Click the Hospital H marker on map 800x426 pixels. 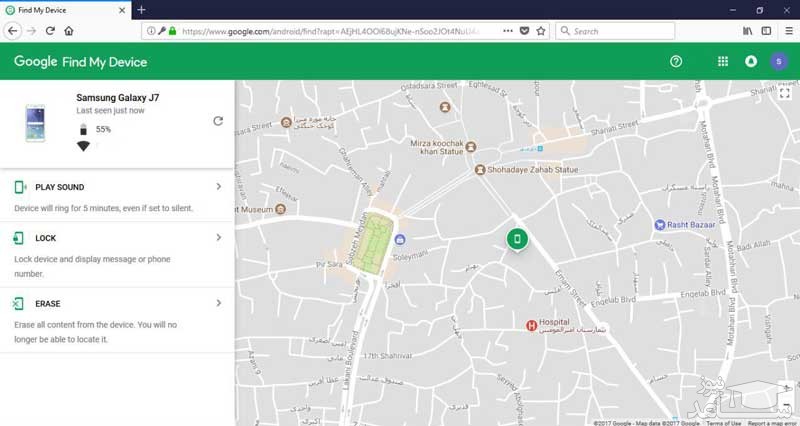pos(532,325)
